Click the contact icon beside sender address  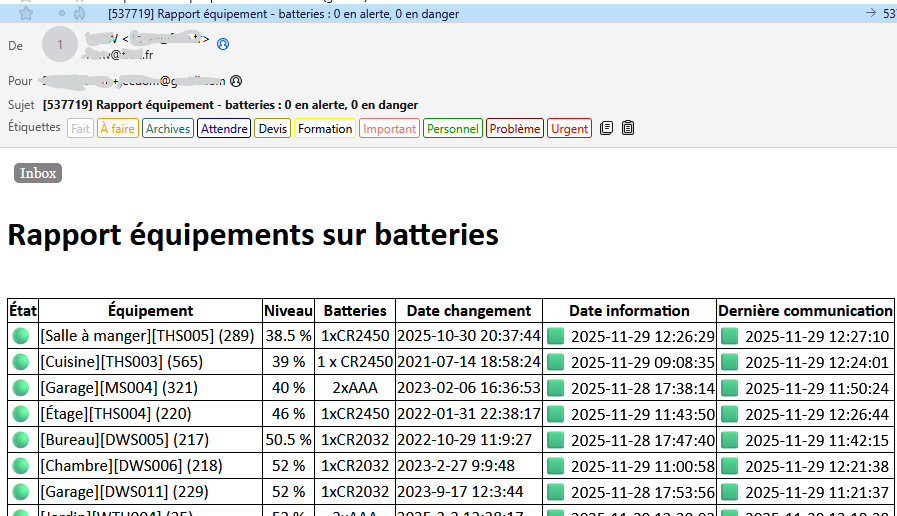point(223,44)
